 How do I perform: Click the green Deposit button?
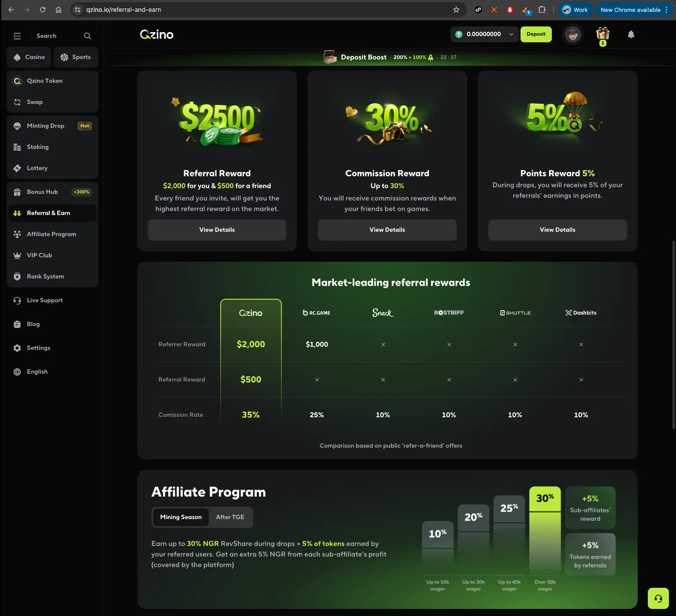pos(536,34)
